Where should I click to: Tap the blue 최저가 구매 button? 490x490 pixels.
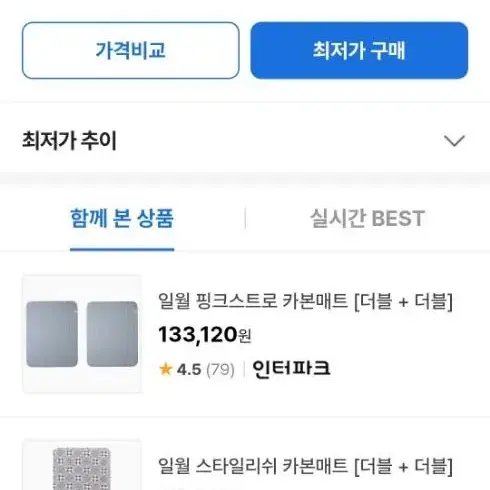pyautogui.click(x=359, y=50)
